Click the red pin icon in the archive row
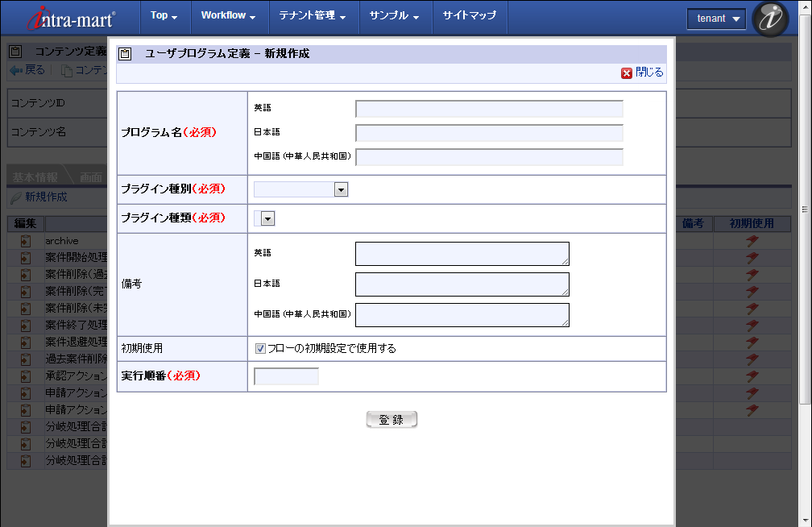Screen dimensions: 812x527 click(x=752, y=241)
